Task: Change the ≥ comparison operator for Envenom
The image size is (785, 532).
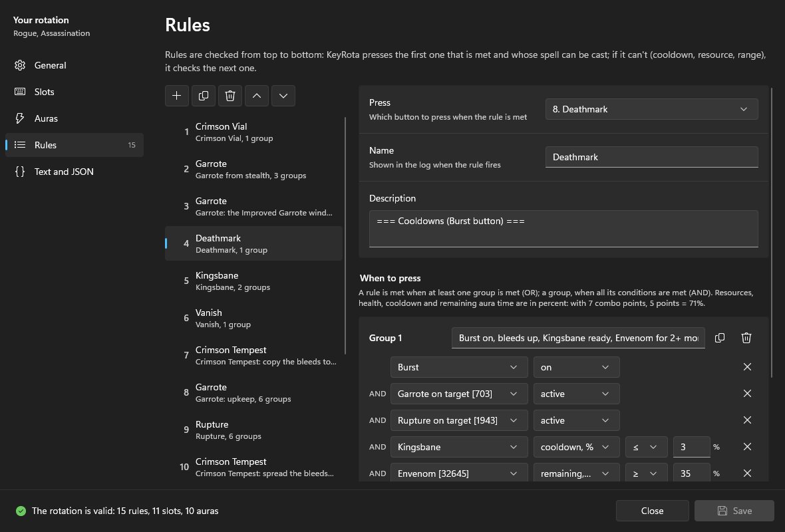Action: (x=647, y=473)
